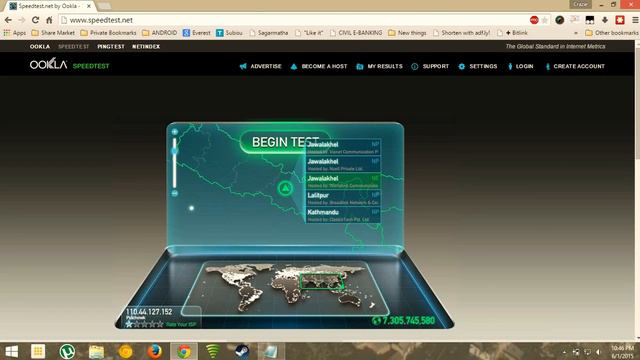Click the LOGIN link
The image size is (640, 360).
coord(520,66)
